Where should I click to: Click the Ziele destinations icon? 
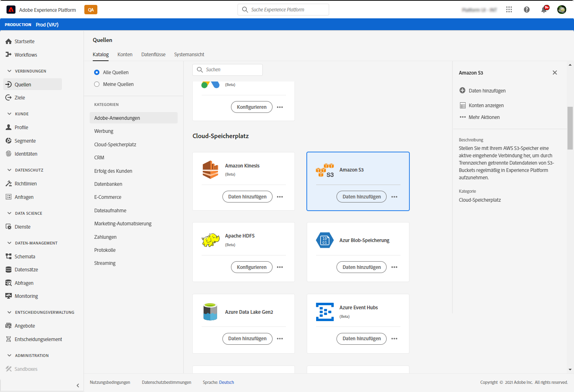point(9,97)
